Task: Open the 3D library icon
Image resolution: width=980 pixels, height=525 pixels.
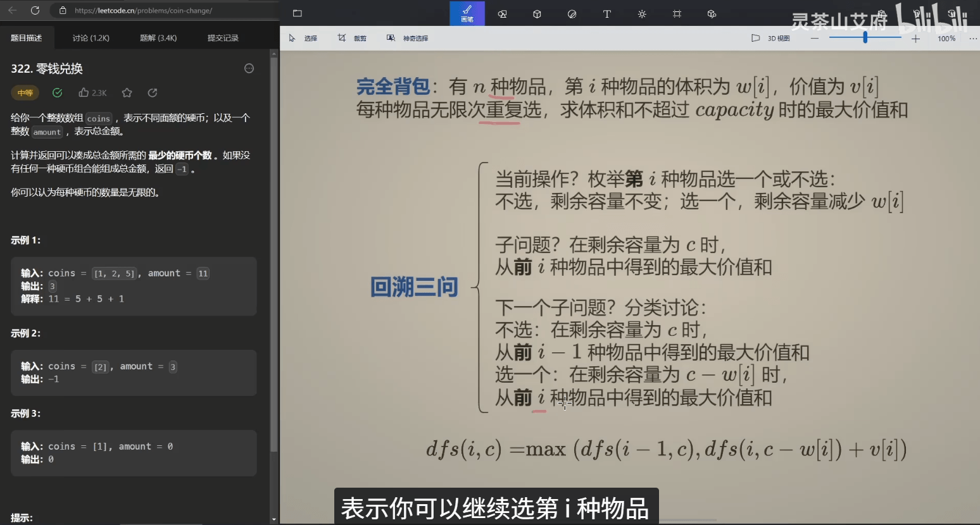Action: point(712,14)
